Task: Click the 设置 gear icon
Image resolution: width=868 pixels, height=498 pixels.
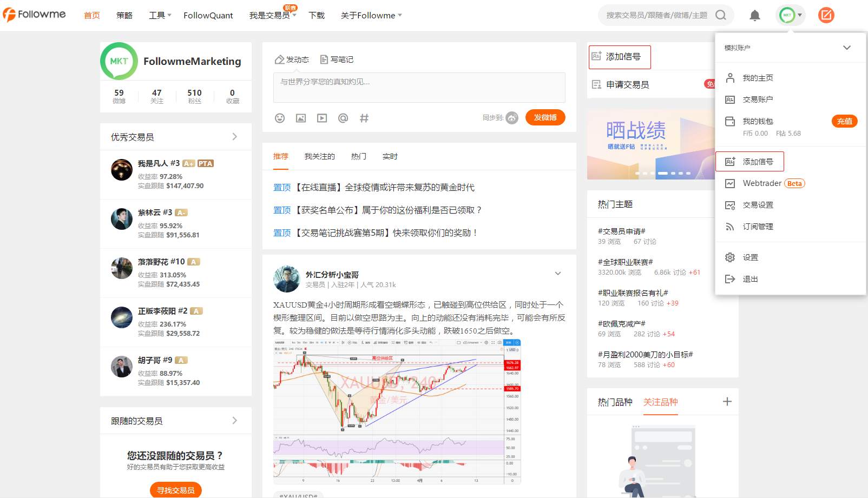Action: (x=730, y=257)
